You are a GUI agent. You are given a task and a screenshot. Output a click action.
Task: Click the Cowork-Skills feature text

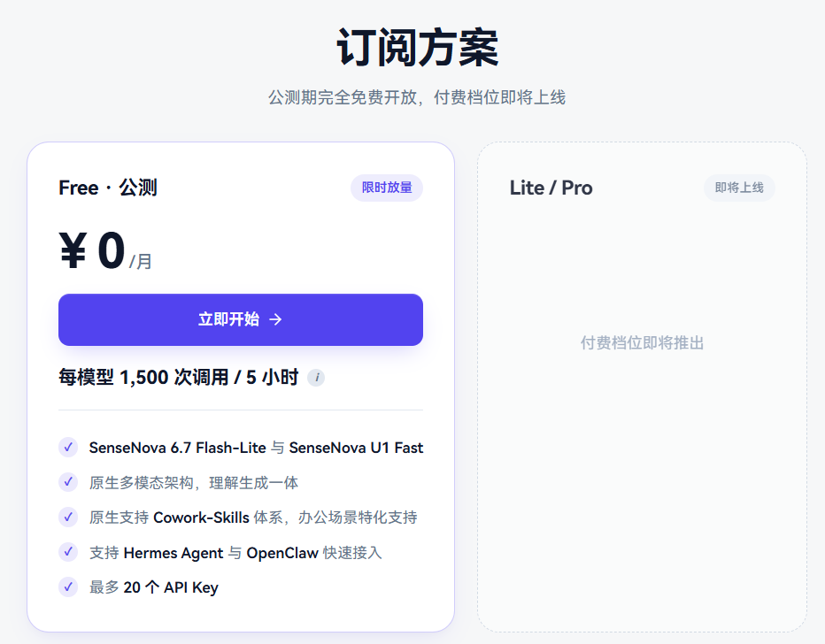[x=201, y=517]
